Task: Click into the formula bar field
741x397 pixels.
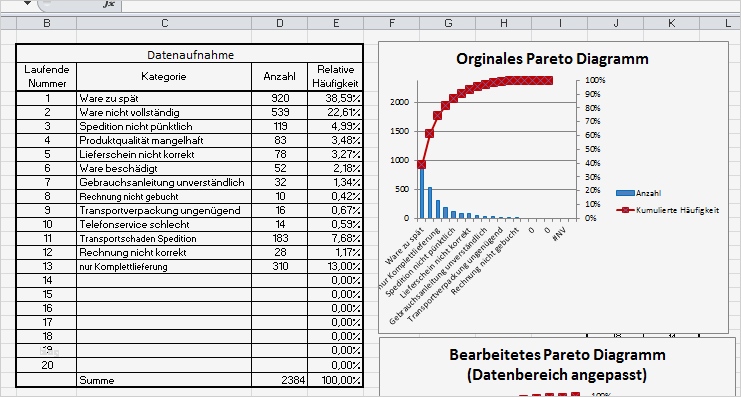Action: (430, 5)
